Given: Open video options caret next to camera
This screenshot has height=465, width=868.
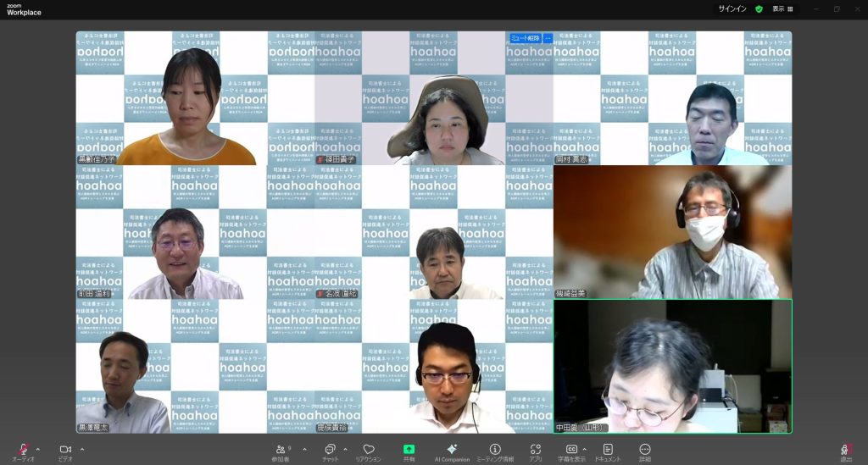Looking at the screenshot, I should point(82,449).
